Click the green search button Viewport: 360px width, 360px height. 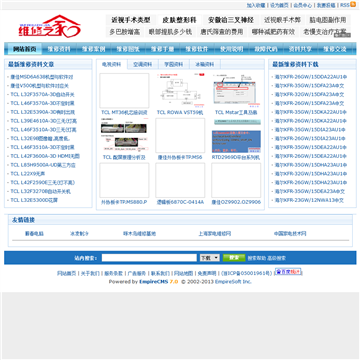tap(234, 258)
